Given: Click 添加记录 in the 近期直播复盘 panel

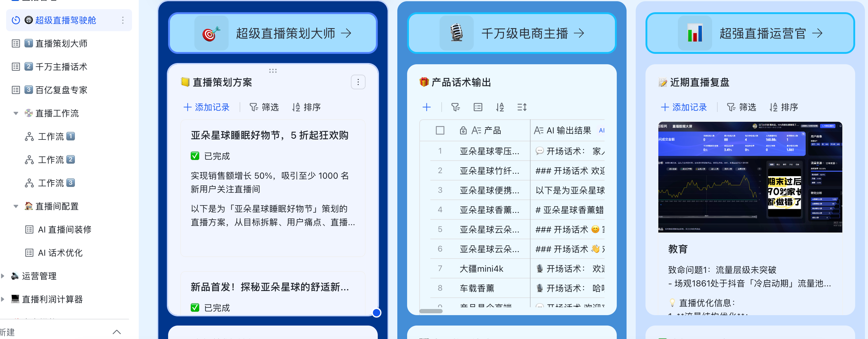Looking at the screenshot, I should [x=683, y=107].
